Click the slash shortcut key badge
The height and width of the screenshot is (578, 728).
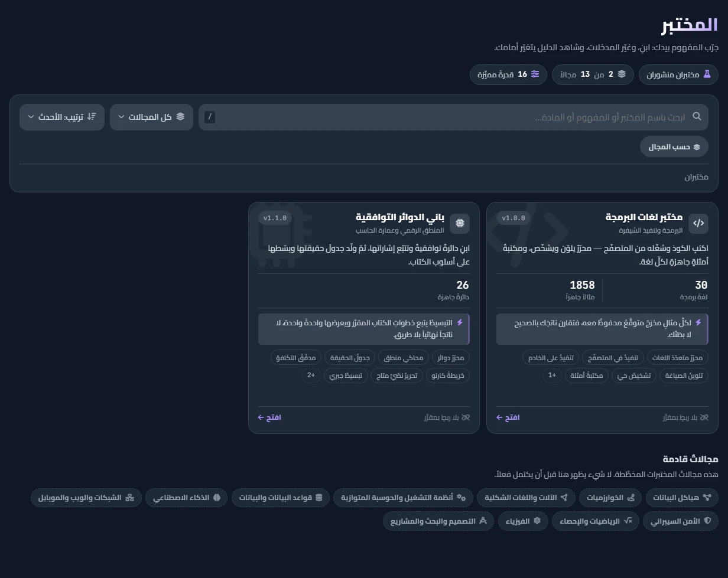click(210, 117)
